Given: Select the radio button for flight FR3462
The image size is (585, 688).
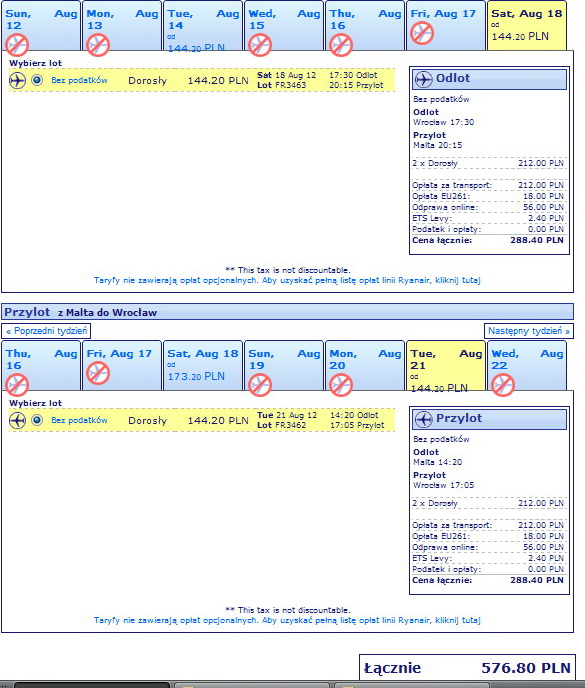Looking at the screenshot, I should click(x=37, y=420).
